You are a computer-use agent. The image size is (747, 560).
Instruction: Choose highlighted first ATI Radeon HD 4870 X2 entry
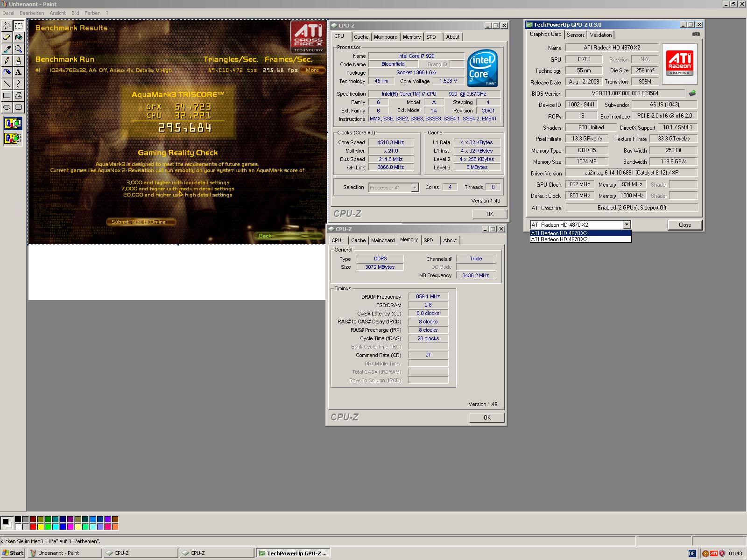pyautogui.click(x=580, y=233)
